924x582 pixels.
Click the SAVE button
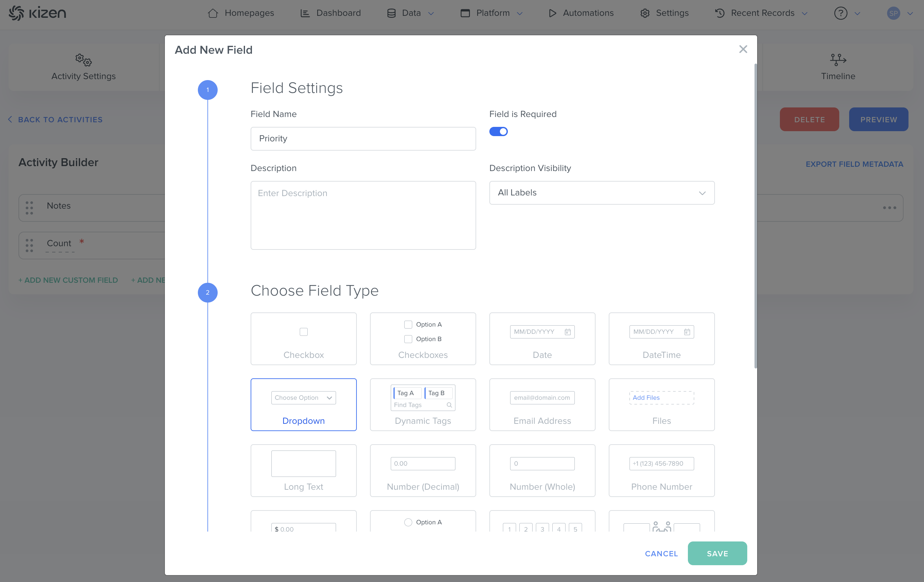[717, 553]
